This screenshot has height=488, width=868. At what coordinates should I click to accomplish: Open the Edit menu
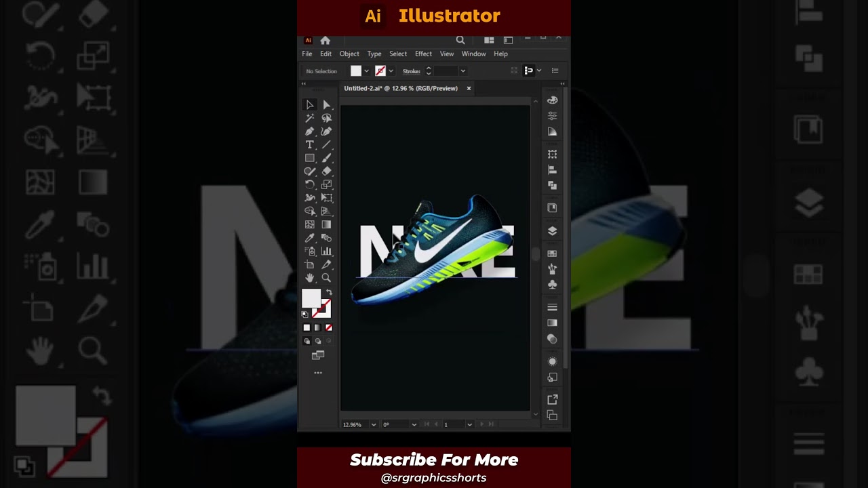click(x=326, y=54)
